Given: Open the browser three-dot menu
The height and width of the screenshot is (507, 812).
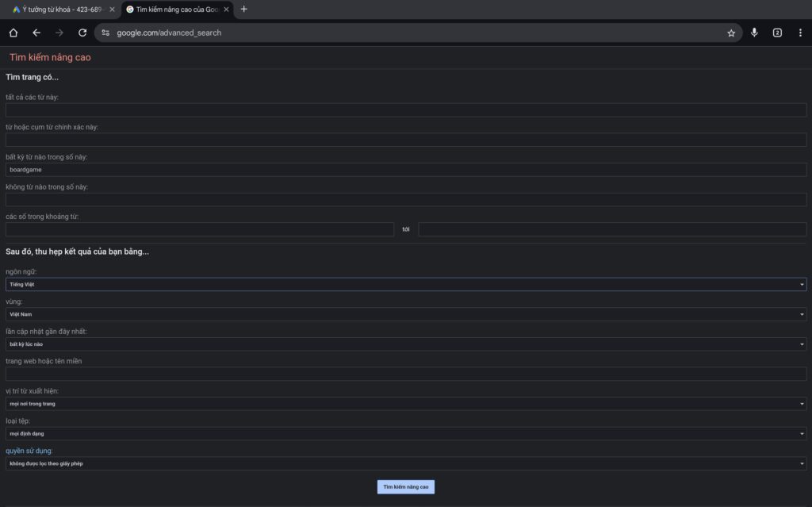Looking at the screenshot, I should point(800,33).
